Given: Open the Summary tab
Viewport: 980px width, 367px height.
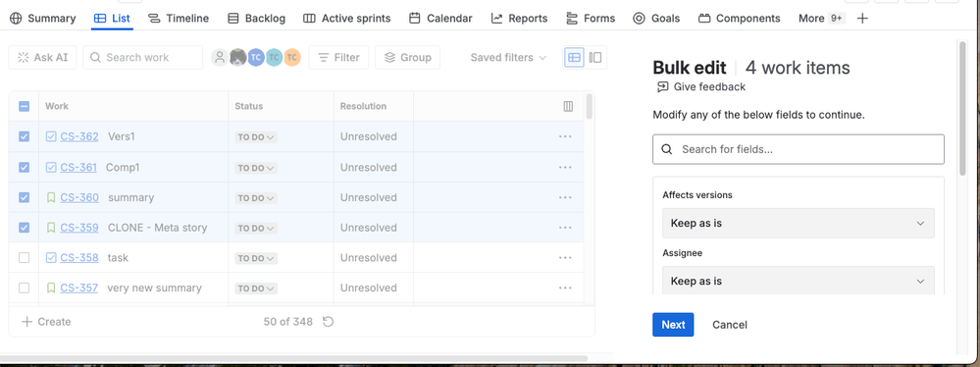Looking at the screenshot, I should (43, 18).
